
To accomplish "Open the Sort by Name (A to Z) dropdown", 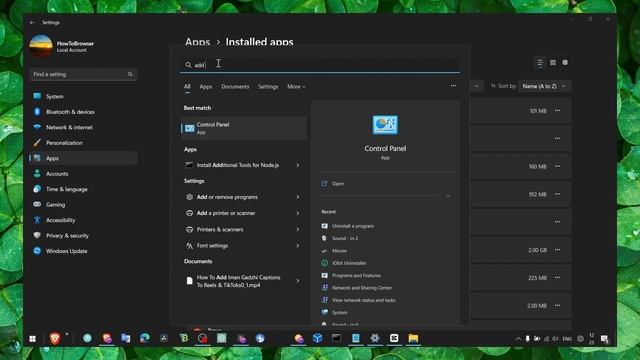I will coord(544,86).
